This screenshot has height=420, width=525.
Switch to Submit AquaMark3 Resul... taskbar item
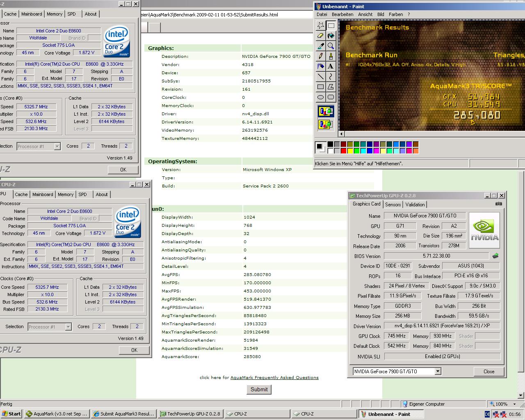click(123, 414)
